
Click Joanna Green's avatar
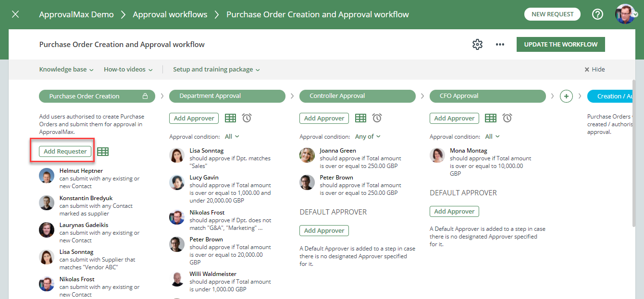307,155
